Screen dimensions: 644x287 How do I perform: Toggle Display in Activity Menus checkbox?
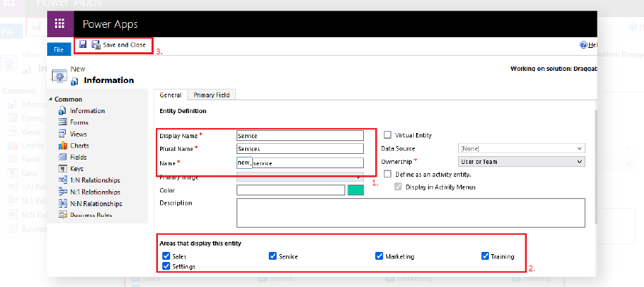pyautogui.click(x=398, y=187)
